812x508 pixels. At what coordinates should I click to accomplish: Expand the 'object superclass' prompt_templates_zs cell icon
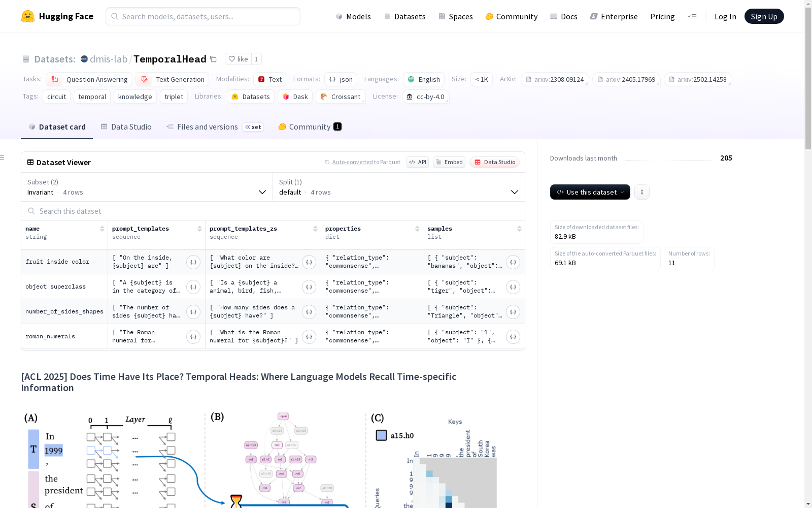coord(309,287)
